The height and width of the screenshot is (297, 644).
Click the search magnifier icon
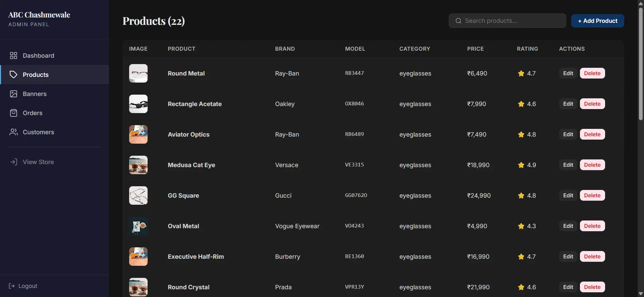coord(458,21)
